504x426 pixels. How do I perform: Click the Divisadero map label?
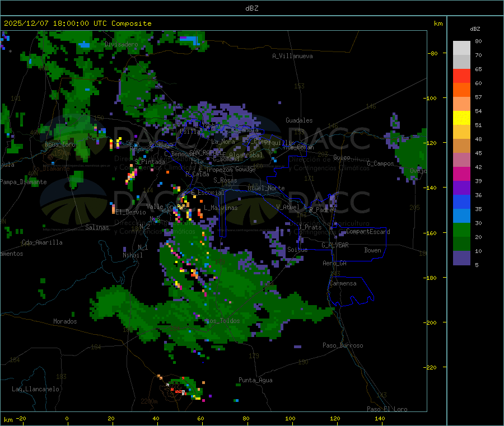(x=121, y=44)
